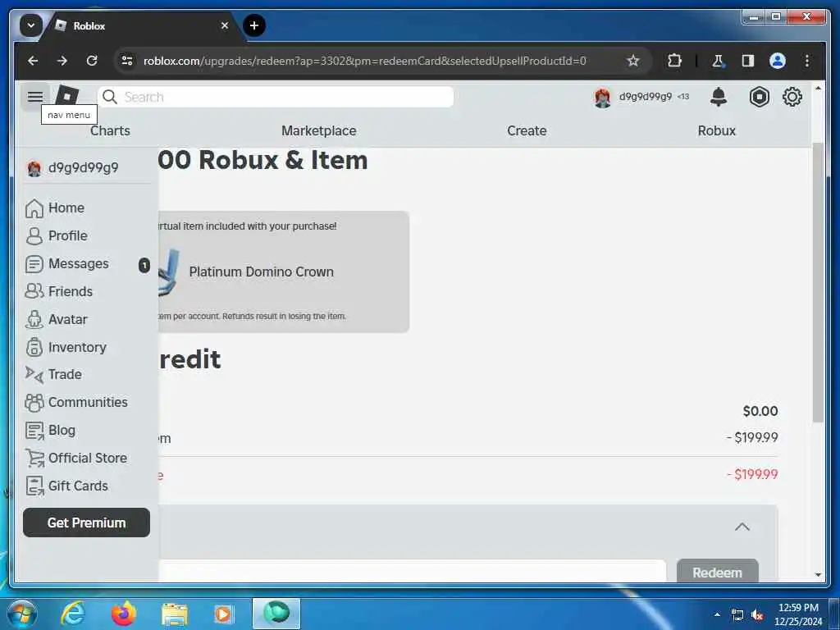Collapse the redeem section chevron
The width and height of the screenshot is (840, 630).
click(x=742, y=527)
